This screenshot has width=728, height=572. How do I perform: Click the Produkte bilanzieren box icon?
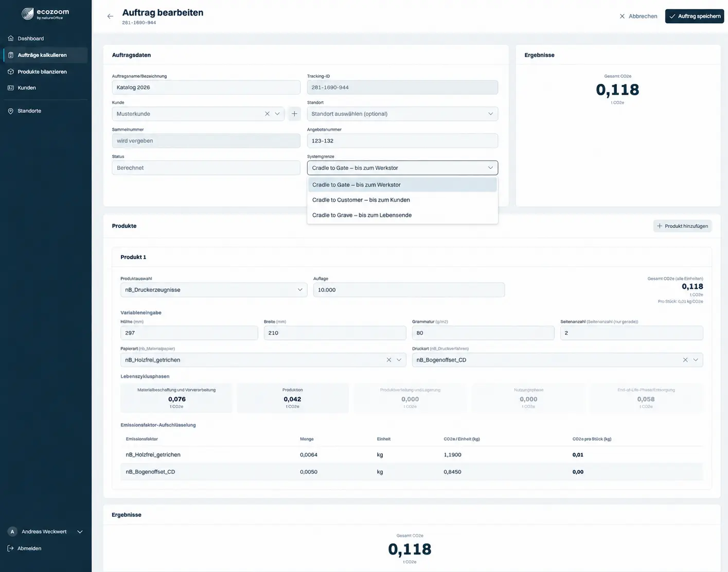pos(11,72)
